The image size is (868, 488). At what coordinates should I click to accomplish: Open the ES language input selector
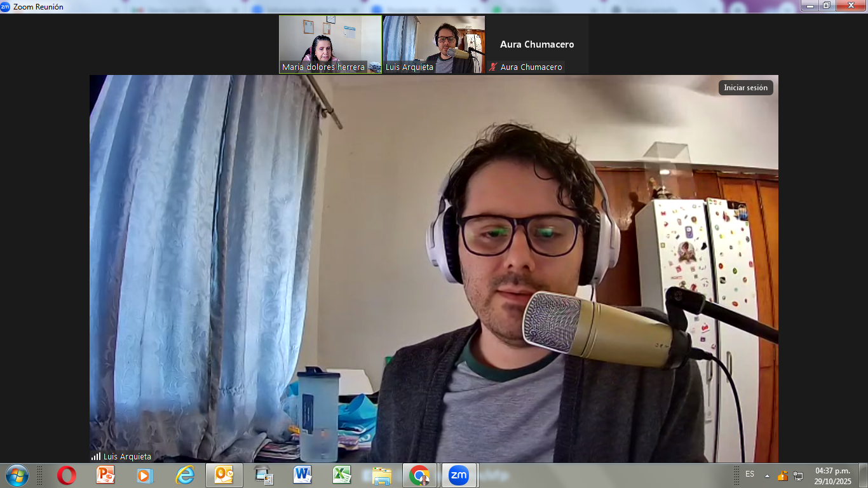coord(750,475)
